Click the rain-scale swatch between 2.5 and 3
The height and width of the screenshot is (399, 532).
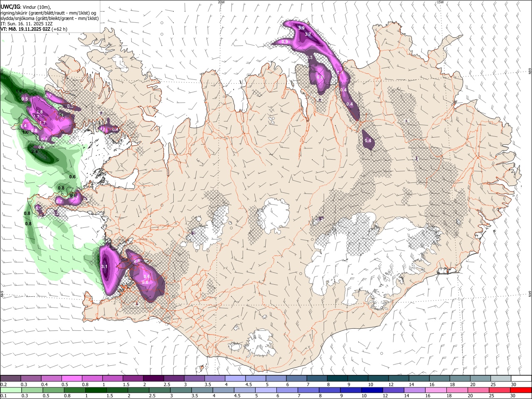[x=160, y=390]
